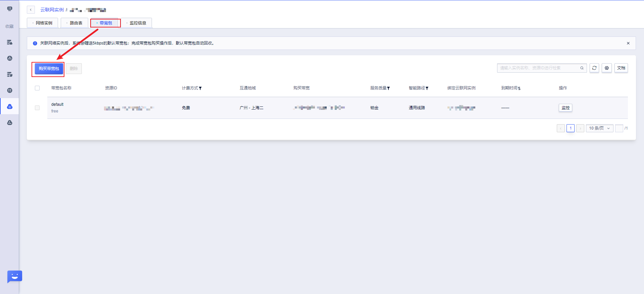The width and height of the screenshot is (644, 294).
Task: Click the search magnifier icon
Action: 582,68
